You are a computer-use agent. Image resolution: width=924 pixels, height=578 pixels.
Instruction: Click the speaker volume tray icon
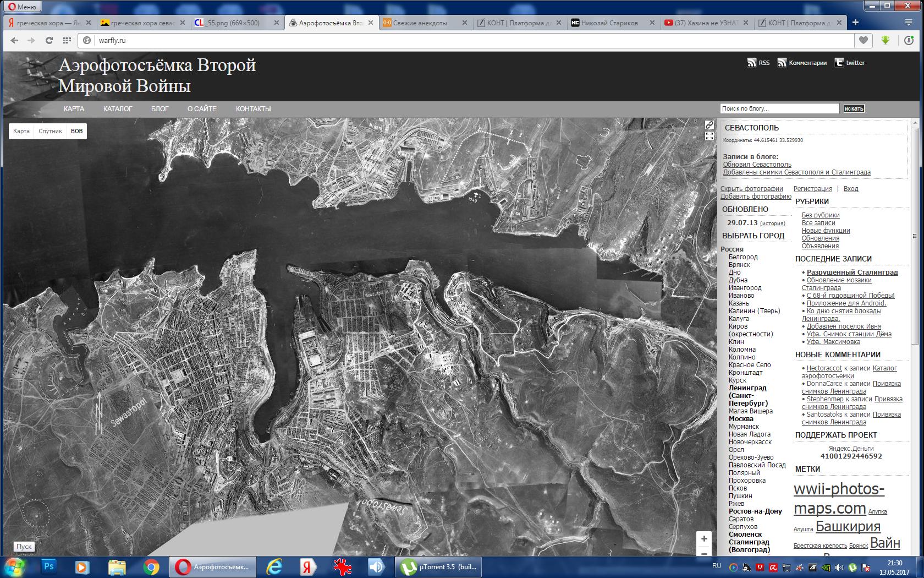point(839,568)
